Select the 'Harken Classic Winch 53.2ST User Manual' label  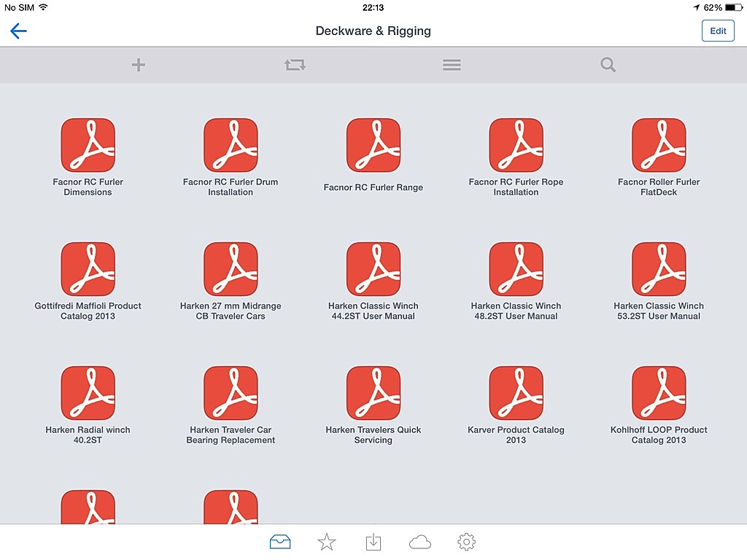coord(659,311)
